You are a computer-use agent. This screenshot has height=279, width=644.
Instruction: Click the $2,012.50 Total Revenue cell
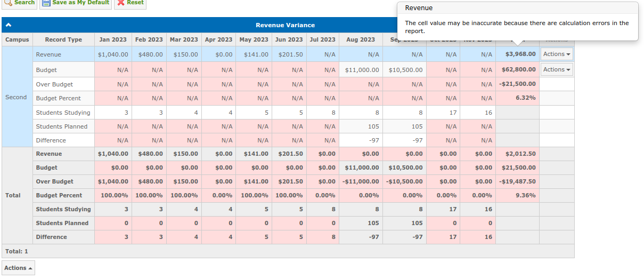pyautogui.click(x=517, y=154)
